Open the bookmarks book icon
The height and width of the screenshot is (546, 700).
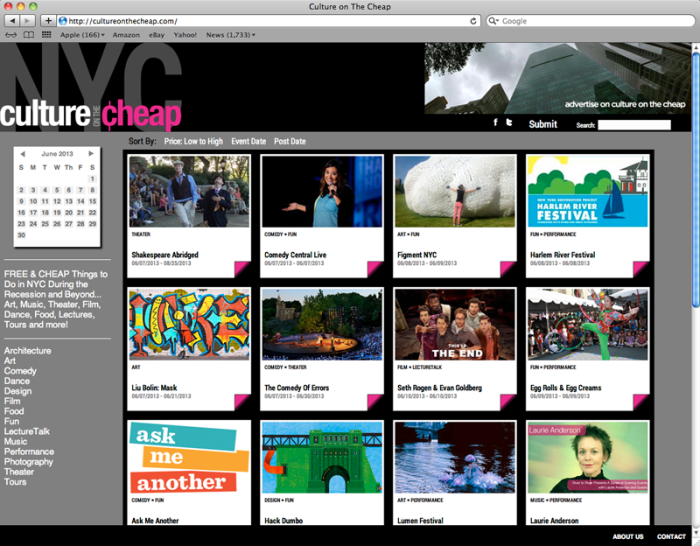coord(29,35)
